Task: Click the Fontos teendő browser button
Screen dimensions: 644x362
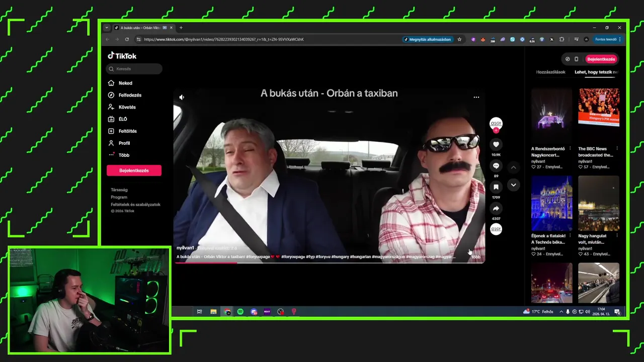Action: pos(608,39)
